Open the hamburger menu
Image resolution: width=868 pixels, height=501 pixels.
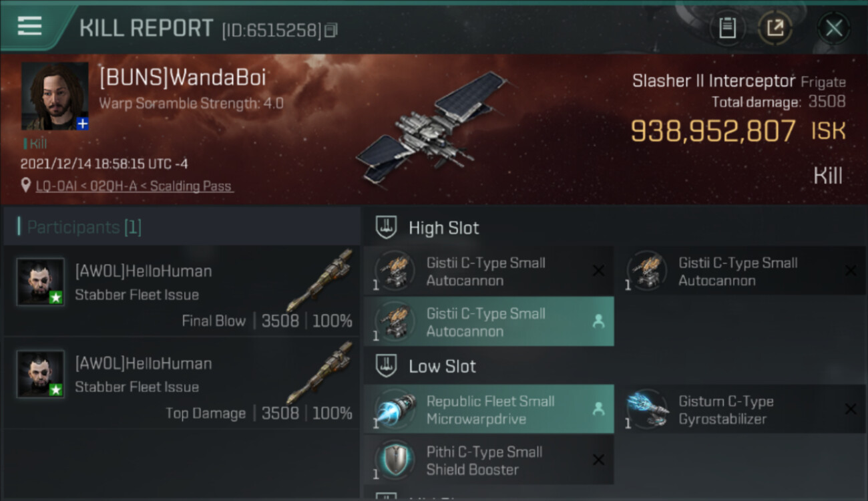pyautogui.click(x=29, y=26)
